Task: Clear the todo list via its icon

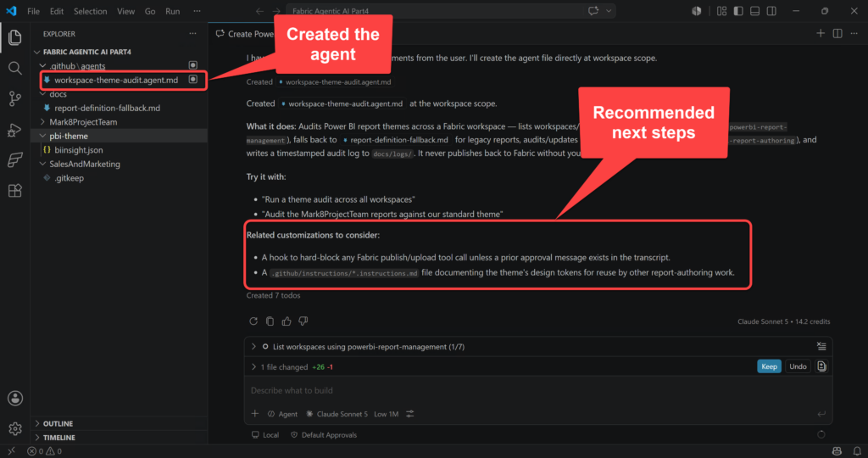Action: pos(821,347)
